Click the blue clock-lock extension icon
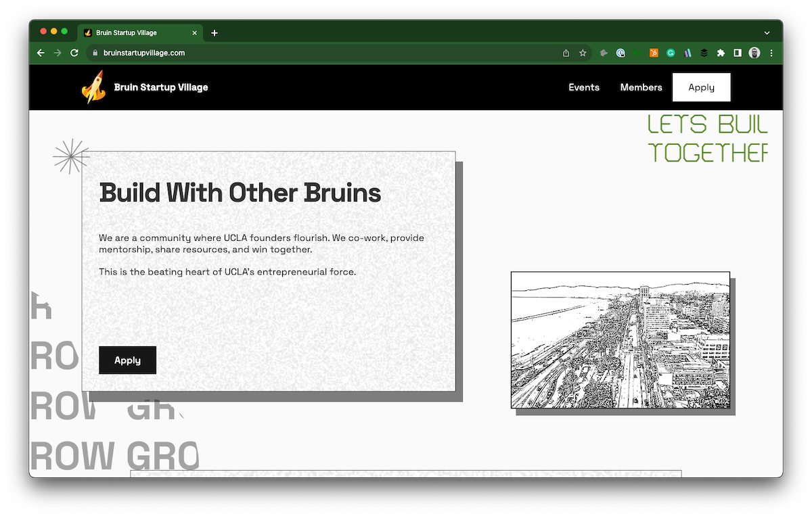Image resolution: width=812 pixels, height=516 pixels. pos(621,53)
